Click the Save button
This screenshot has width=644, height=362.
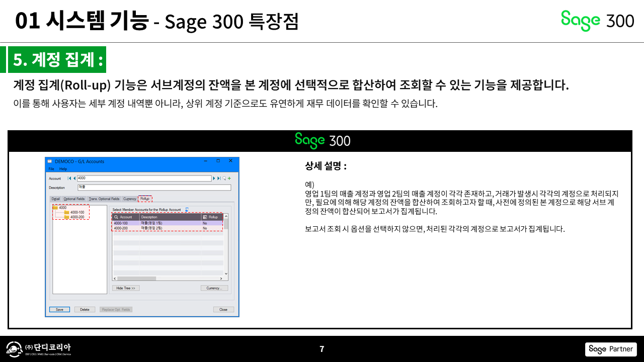[59, 310]
